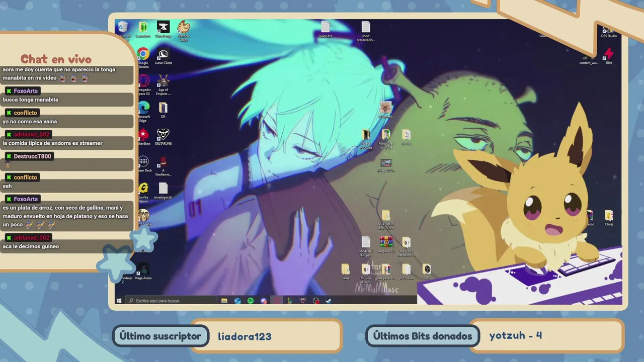Click the chat message 'seh'

(7, 186)
